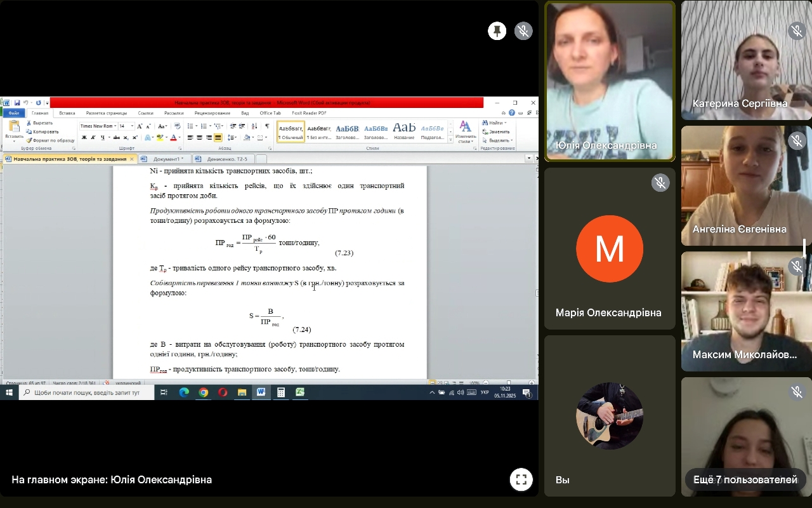Apply the red font color

coord(173,137)
